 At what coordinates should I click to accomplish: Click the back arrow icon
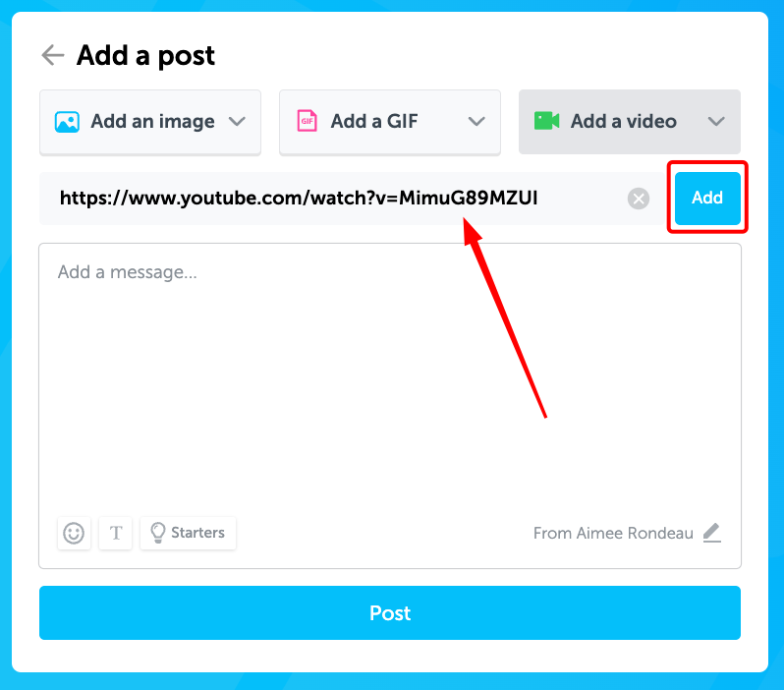tap(52, 55)
